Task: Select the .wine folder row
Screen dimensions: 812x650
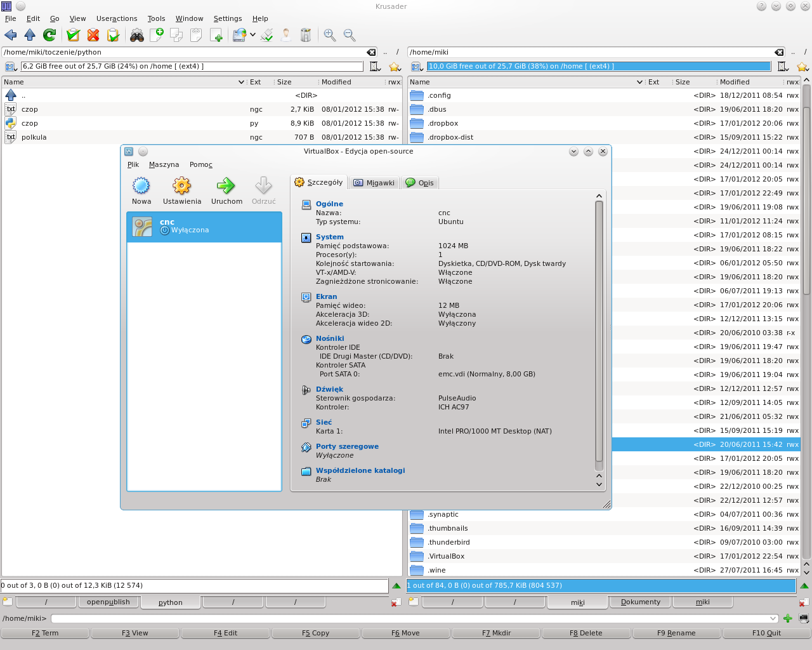Action: pyautogui.click(x=603, y=570)
